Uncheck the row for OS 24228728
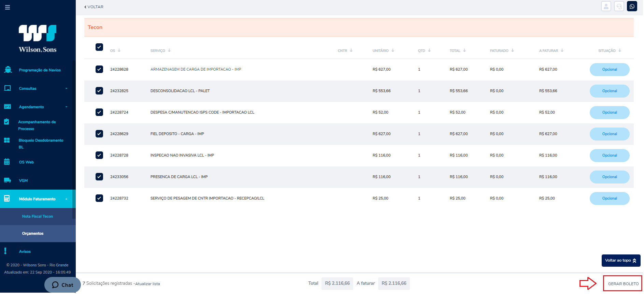The height and width of the screenshot is (294, 644). click(99, 155)
